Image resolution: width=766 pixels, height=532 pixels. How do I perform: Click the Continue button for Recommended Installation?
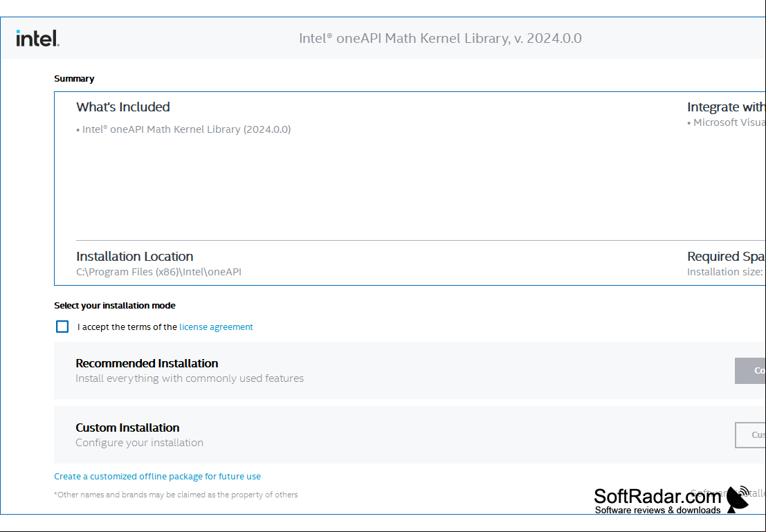[750, 370]
